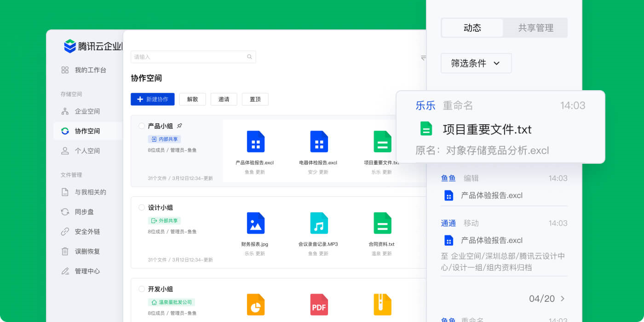Select the 企业空间 sidebar entry
The width and height of the screenshot is (644, 322).
pos(92,111)
